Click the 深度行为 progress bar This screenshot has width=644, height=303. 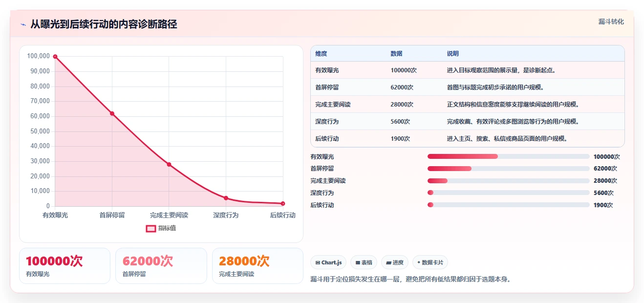point(509,193)
